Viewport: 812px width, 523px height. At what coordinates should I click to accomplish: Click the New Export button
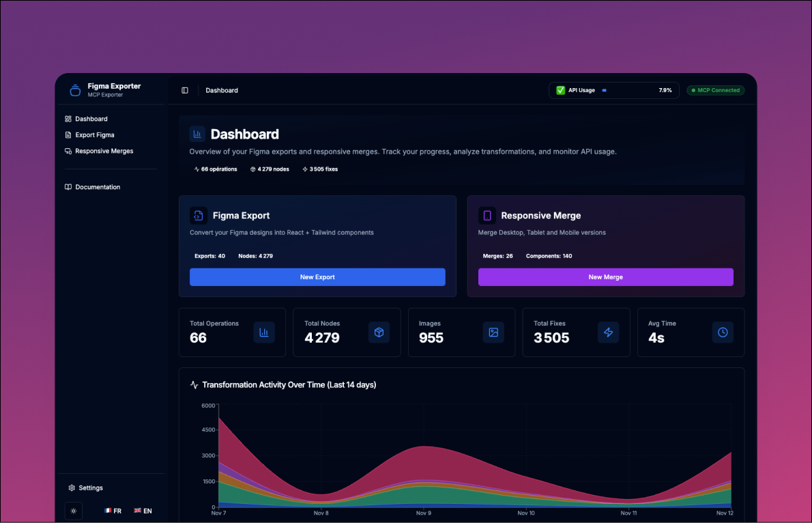317,277
